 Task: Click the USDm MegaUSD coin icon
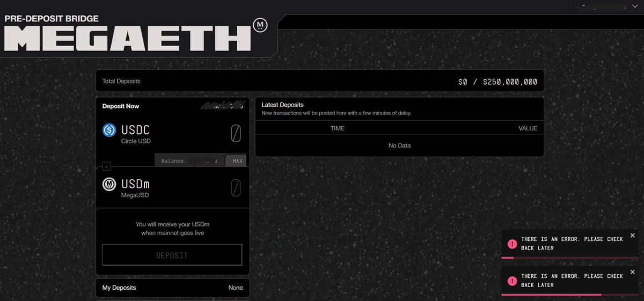pos(109,184)
